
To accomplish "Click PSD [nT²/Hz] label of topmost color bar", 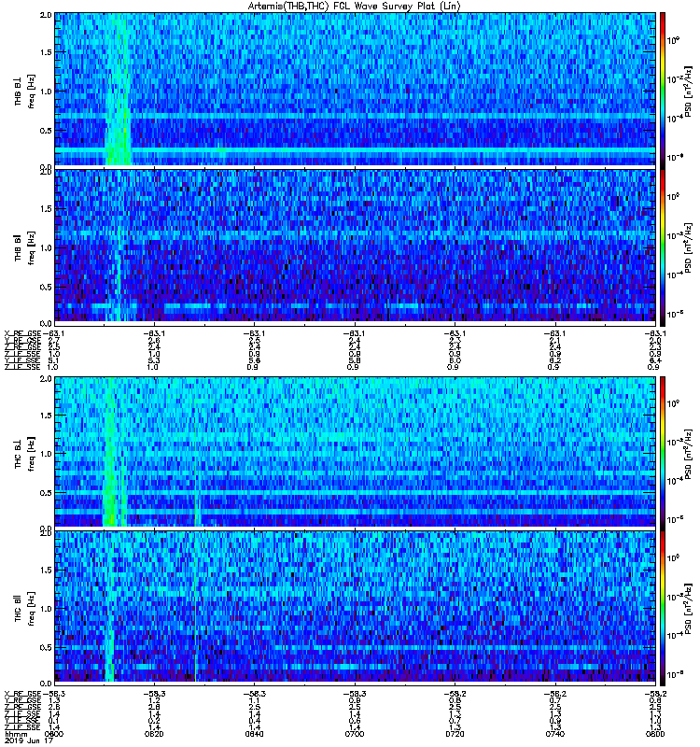I will 688,92.
